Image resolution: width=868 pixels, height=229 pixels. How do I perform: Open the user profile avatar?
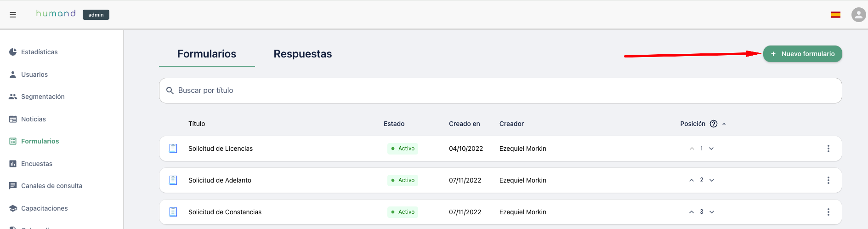pyautogui.click(x=858, y=15)
